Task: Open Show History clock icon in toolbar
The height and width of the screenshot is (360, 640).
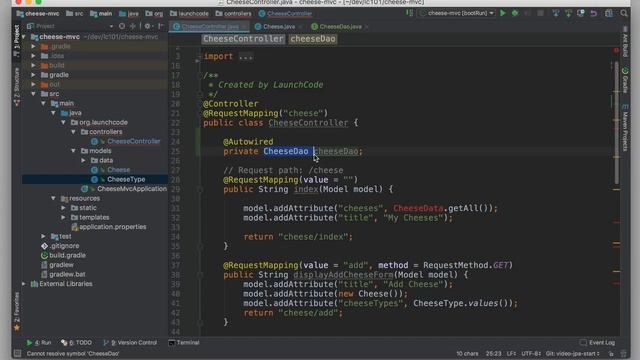Action: tap(581, 13)
